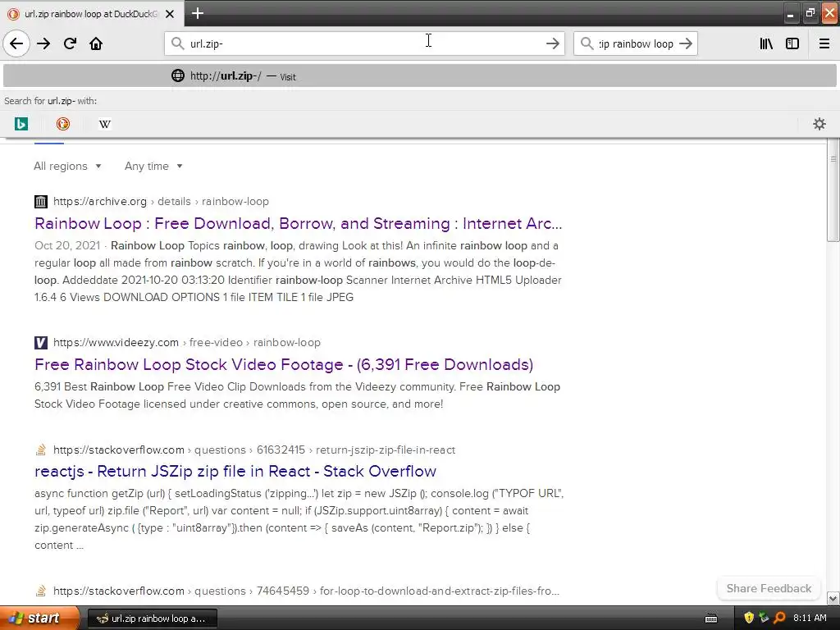Click the search bar magnifier icon
Viewport: 840px width, 630px height.
(587, 43)
